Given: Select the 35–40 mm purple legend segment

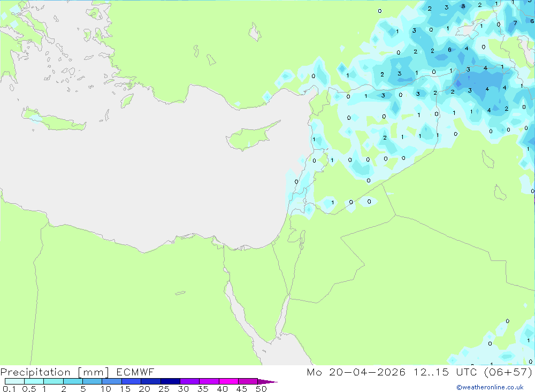Looking at the screenshot, I should (209, 381).
